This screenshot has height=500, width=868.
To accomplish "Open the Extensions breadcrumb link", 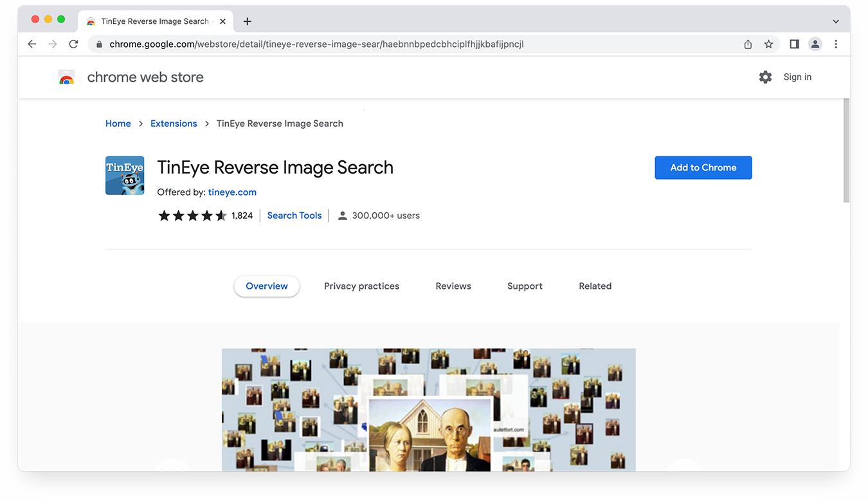I will [174, 124].
